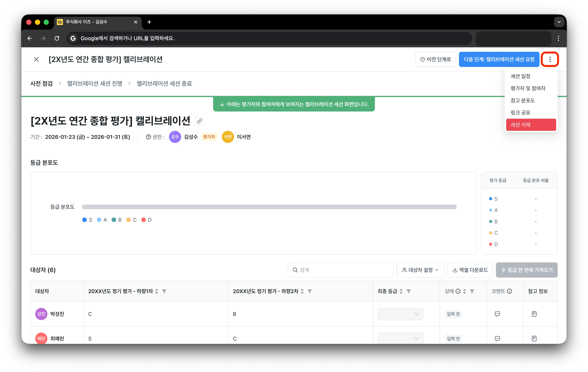The height and width of the screenshot is (372, 588).
Task: Click the Google address bar
Action: click(x=269, y=38)
